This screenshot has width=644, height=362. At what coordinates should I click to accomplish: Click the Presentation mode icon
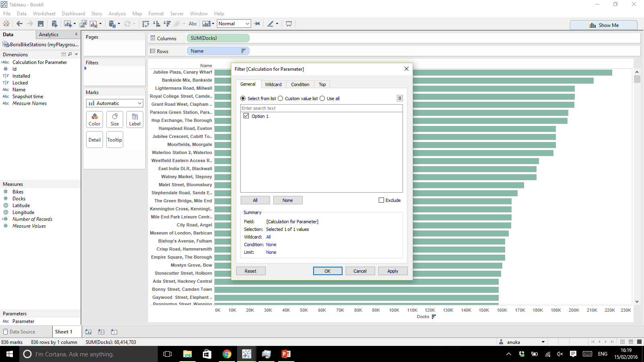[x=289, y=24]
